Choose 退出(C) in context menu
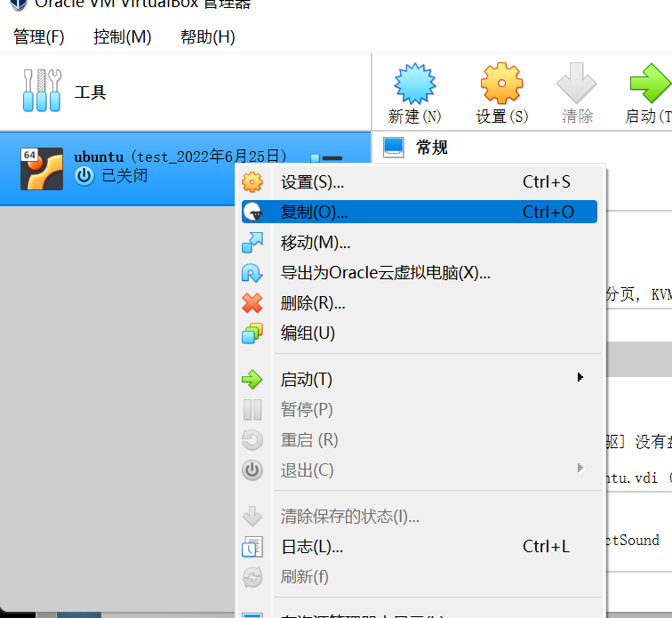672x618 pixels. point(420,470)
